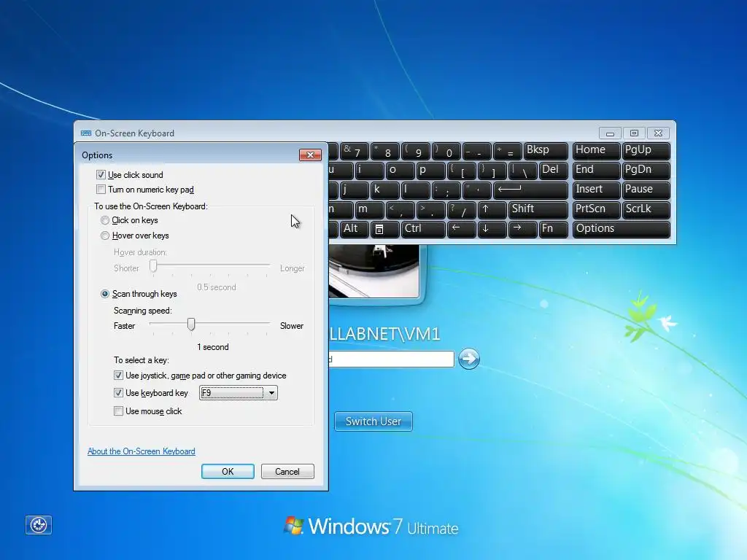Click the right arrow key
The height and width of the screenshot is (560, 747).
point(522,229)
